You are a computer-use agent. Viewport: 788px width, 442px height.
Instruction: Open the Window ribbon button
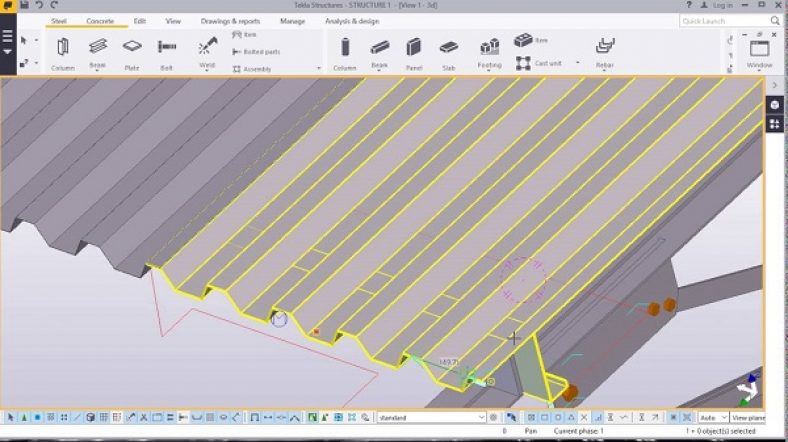click(759, 50)
